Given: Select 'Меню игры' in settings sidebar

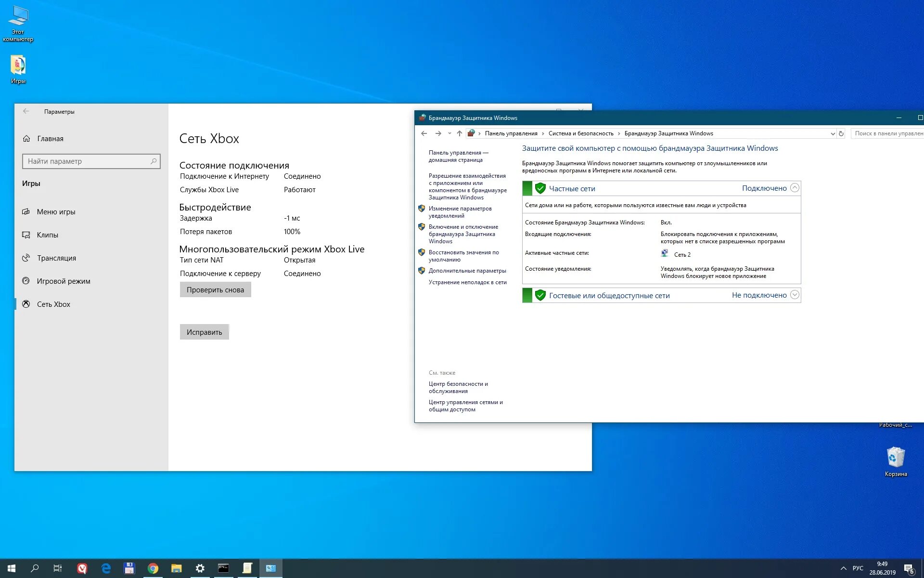Looking at the screenshot, I should coord(91,212).
